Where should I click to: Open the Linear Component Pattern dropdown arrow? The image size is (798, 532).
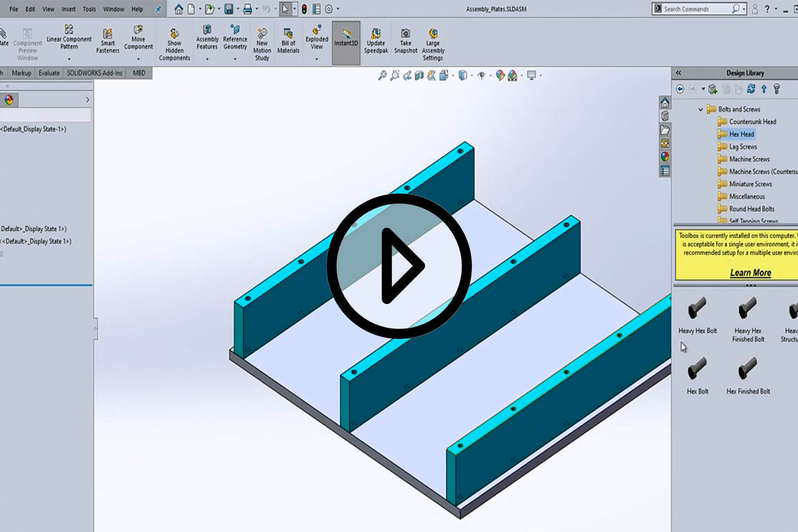[69, 59]
